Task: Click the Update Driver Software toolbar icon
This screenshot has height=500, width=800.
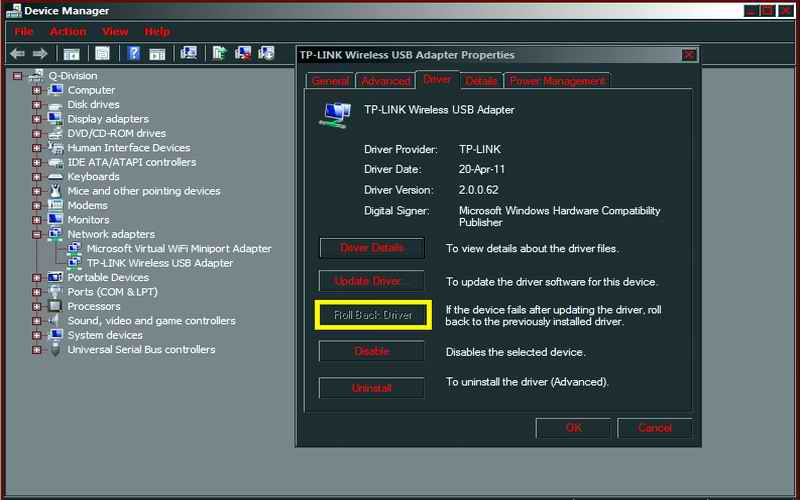Action: (220, 53)
